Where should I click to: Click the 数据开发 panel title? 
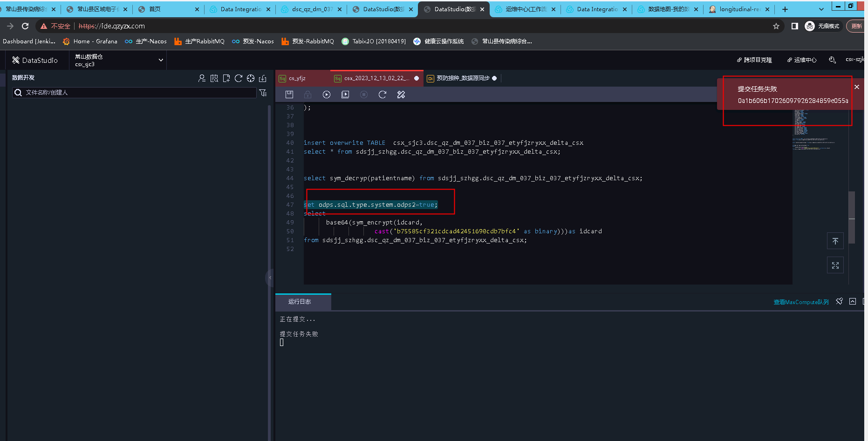23,78
